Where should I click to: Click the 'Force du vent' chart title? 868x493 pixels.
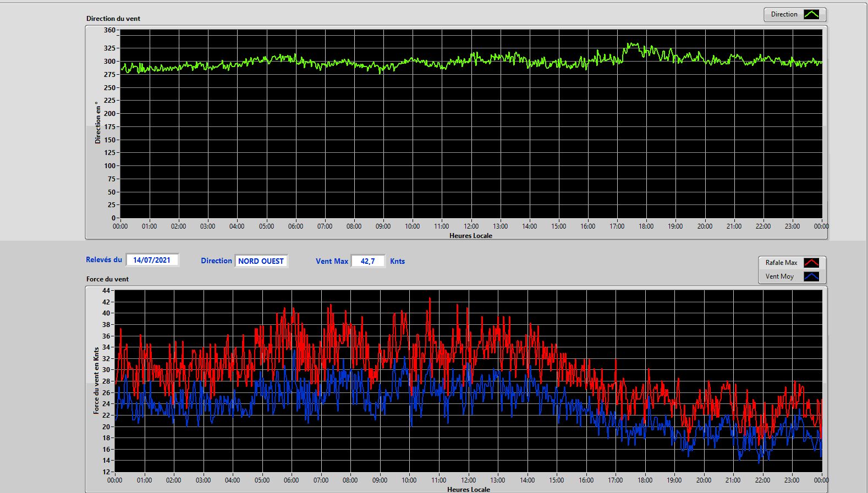tap(107, 279)
